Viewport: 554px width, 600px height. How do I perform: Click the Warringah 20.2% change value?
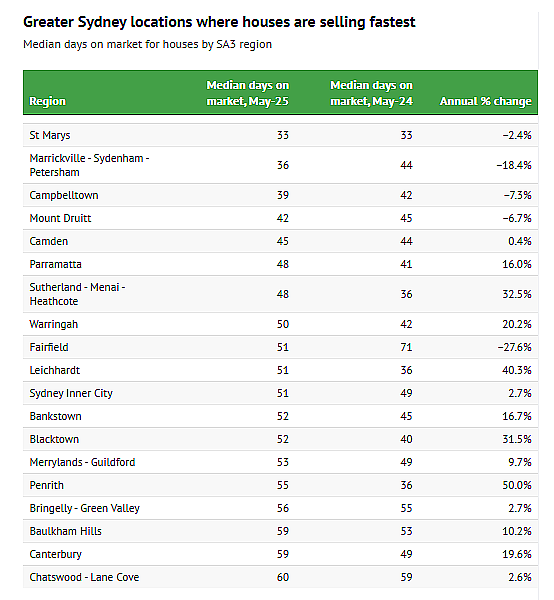(517, 324)
